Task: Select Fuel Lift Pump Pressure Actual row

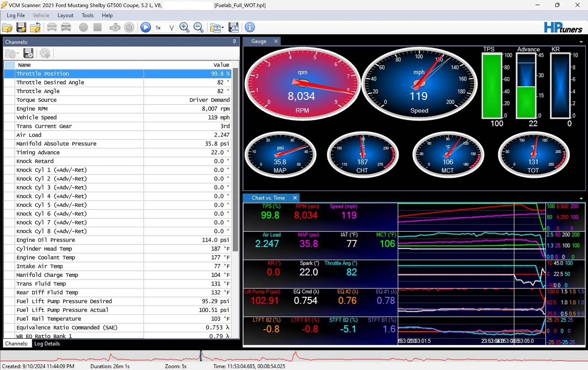Action: [118, 310]
